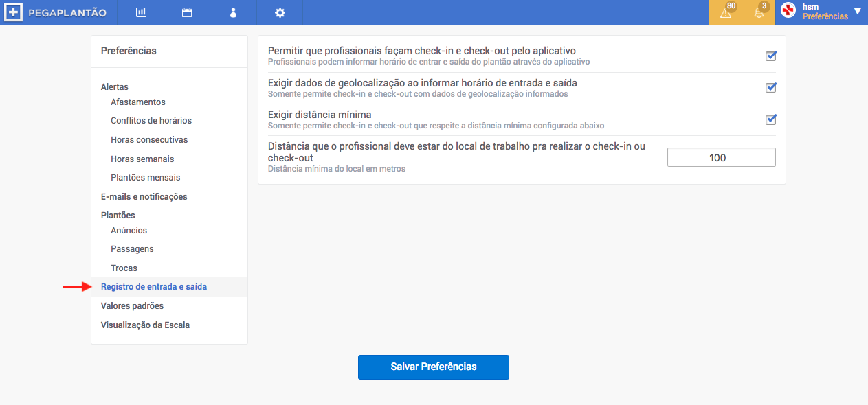This screenshot has width=868, height=405.
Task: Uncheck app check-in and check-out permission
Action: (771, 56)
